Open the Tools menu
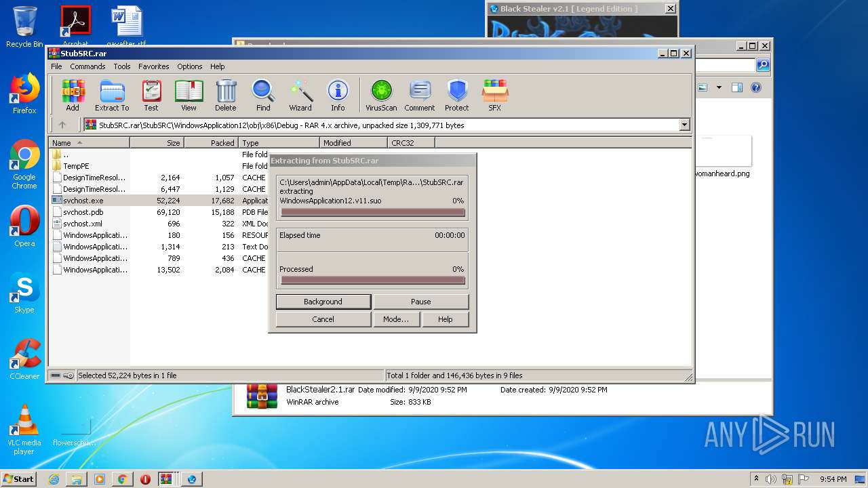868x488 pixels. (x=122, y=66)
